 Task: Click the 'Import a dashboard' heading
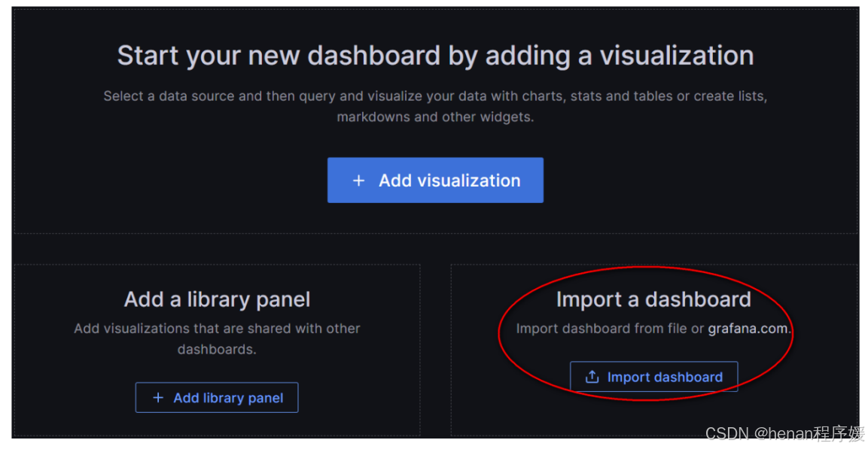pyautogui.click(x=653, y=299)
